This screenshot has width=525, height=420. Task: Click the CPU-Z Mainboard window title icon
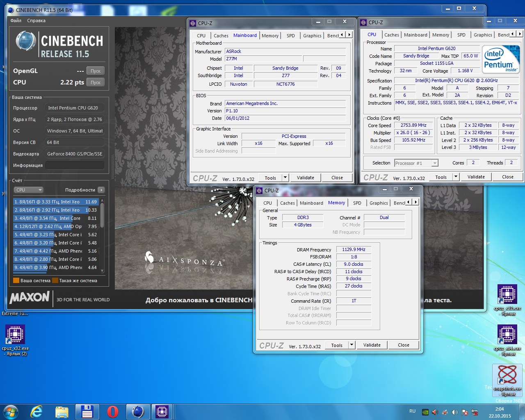pos(193,23)
